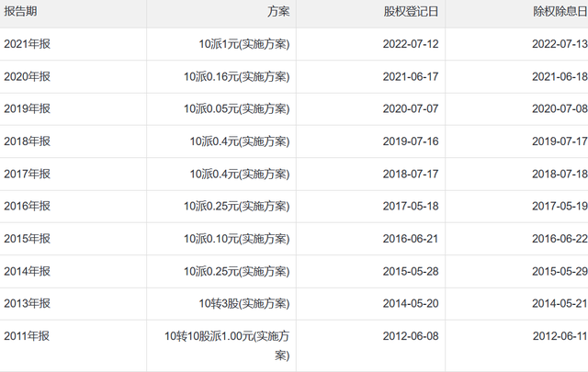Click the 10派0.10元(实施方案) plan text
Viewport: 588px width, 372px height.
tap(237, 239)
